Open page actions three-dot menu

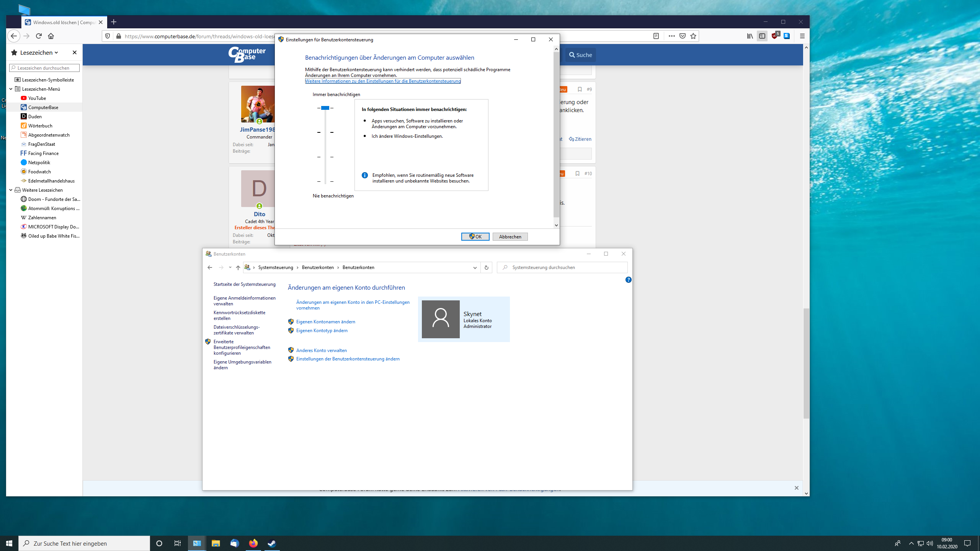[x=671, y=36]
